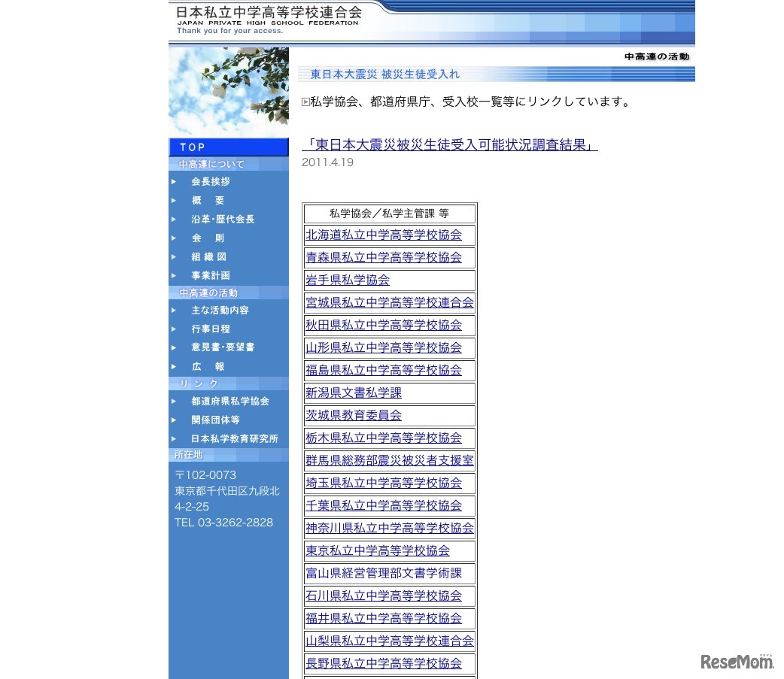Open 日本私学教育研究所 sidebar link
Image resolution: width=784 pixels, height=679 pixels.
tap(235, 438)
